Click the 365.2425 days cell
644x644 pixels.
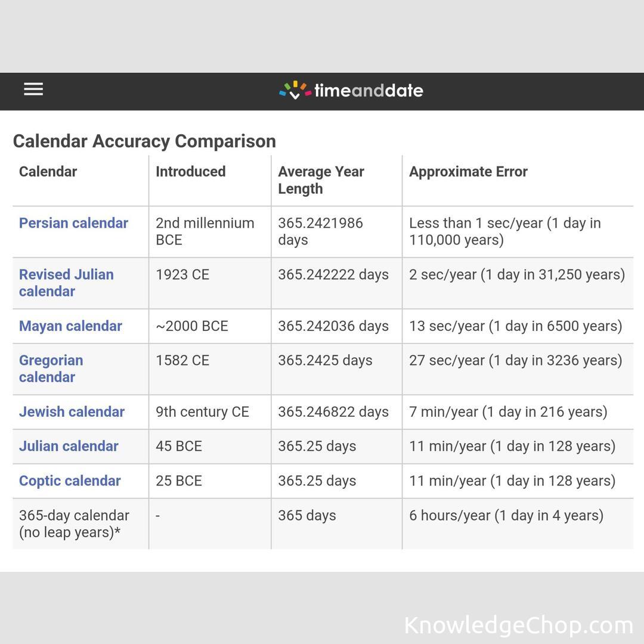(325, 361)
